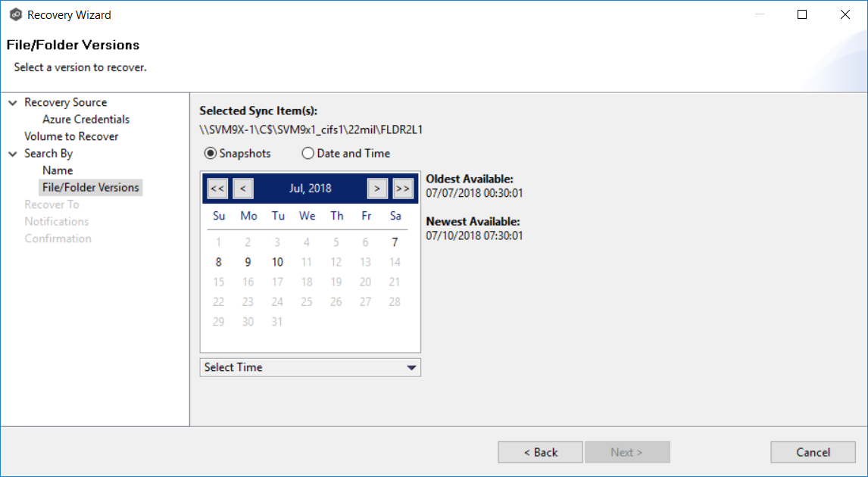The width and height of the screenshot is (868, 477).
Task: Select Azure Credentials in the sidebar
Action: pyautogui.click(x=86, y=120)
